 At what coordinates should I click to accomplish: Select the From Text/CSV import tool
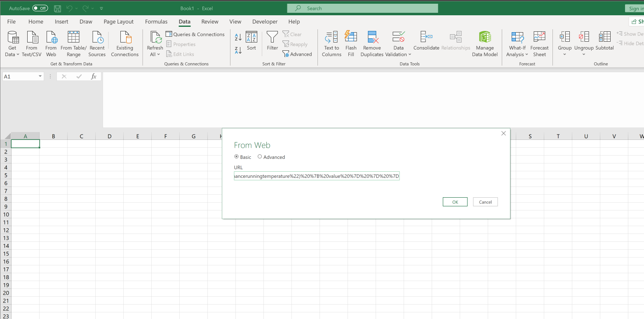pyautogui.click(x=32, y=43)
